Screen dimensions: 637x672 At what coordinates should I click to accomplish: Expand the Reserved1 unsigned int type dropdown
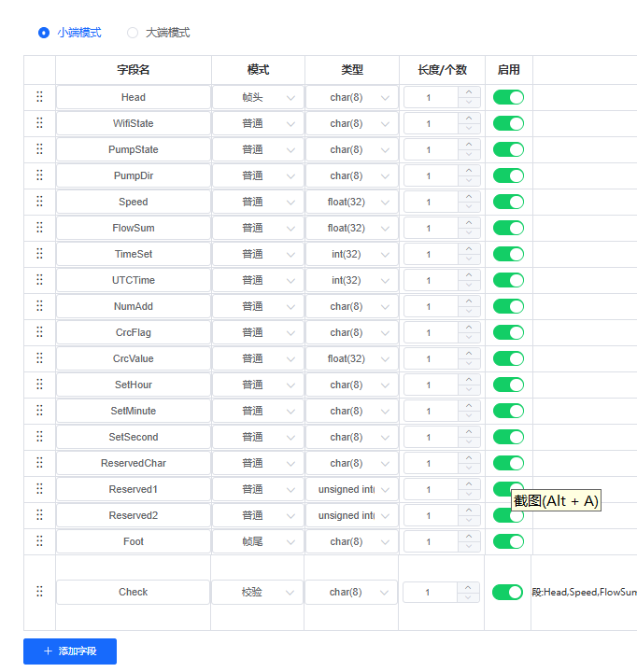(351, 489)
